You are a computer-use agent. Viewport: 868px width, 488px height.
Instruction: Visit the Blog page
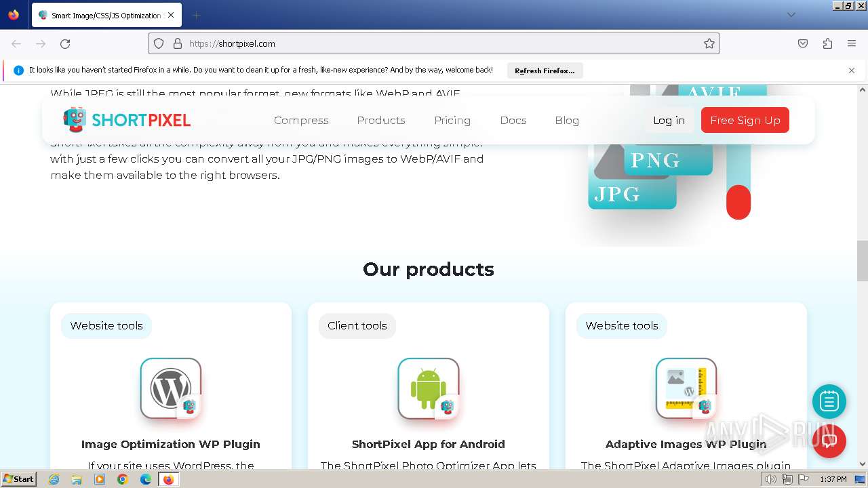click(x=567, y=120)
